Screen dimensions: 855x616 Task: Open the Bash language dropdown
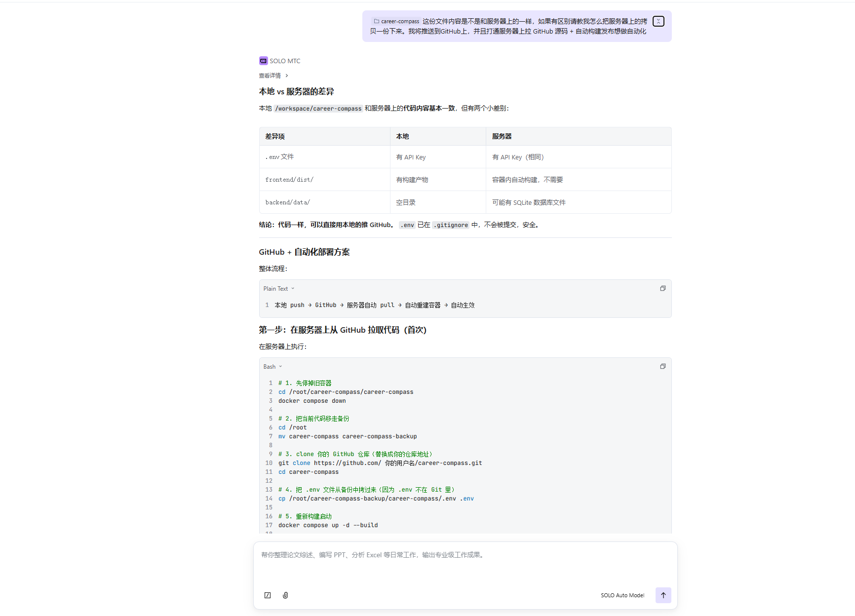[x=272, y=367]
